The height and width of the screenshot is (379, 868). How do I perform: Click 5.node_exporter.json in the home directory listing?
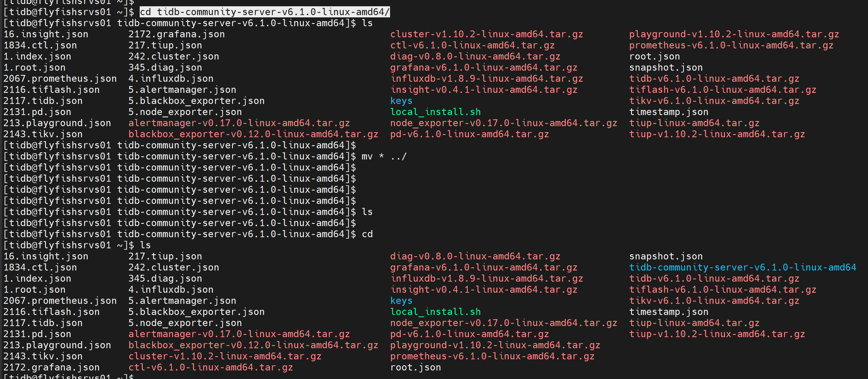(185, 323)
